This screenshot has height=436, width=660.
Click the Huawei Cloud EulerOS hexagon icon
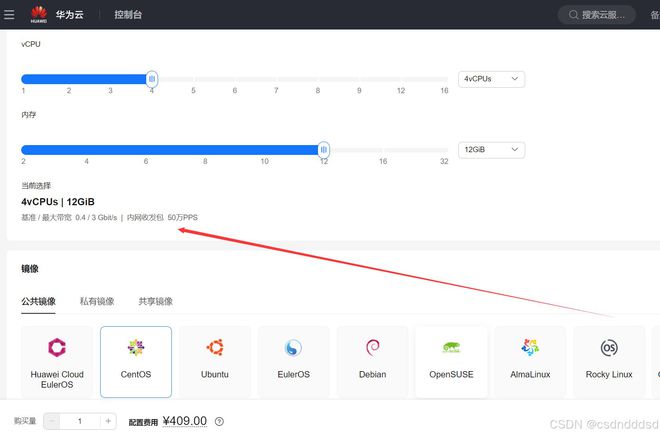(57, 348)
